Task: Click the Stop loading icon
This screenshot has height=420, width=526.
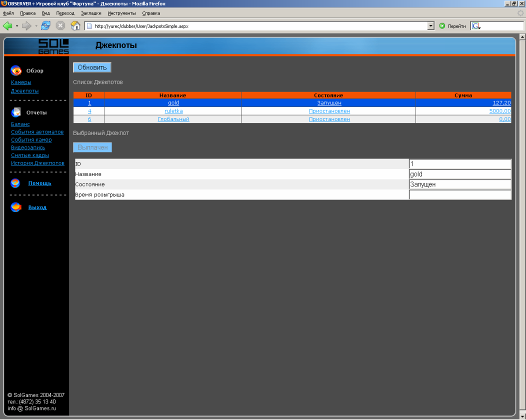Action: pyautogui.click(x=60, y=26)
